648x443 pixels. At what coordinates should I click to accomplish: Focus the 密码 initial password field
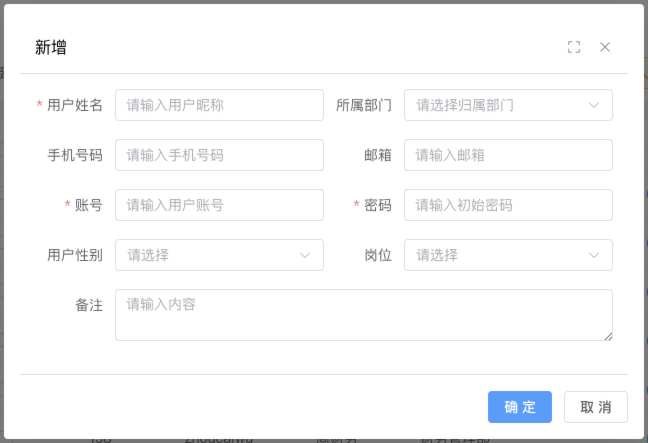[508, 205]
